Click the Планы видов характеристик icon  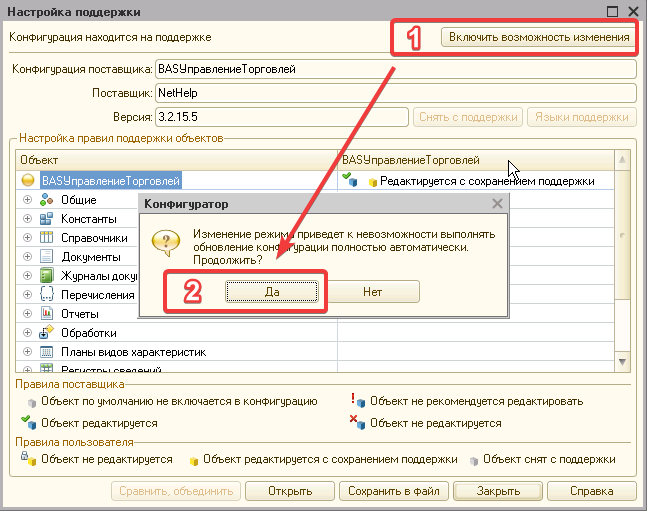point(46,352)
